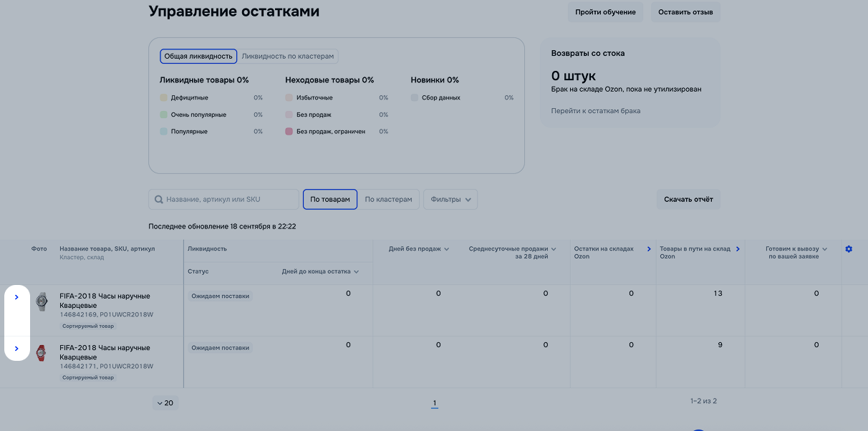
Task: Expand the second FIFA-2018 watch row
Action: 16,349
